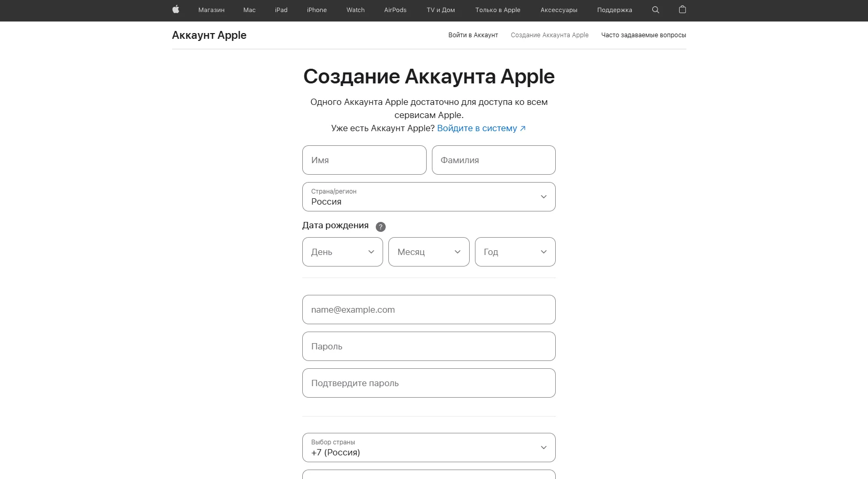Image resolution: width=868 pixels, height=479 pixels.
Task: Click the Войти в Аккаунт link
Action: (x=473, y=35)
